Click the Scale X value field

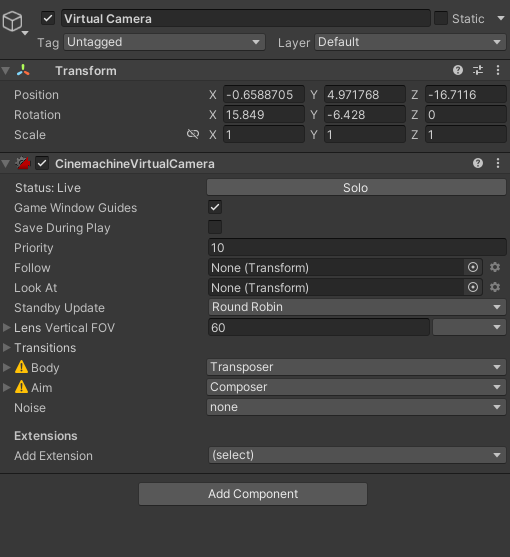tap(264, 134)
